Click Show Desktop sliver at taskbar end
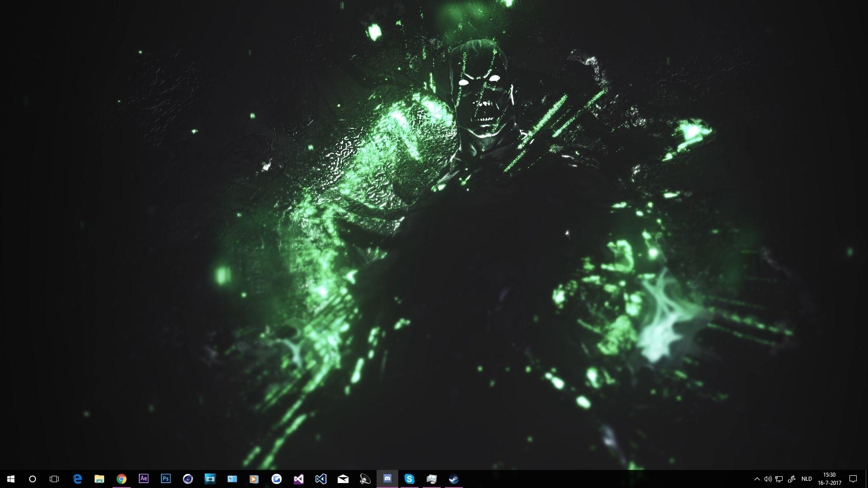This screenshot has width=868, height=488. click(x=866, y=479)
